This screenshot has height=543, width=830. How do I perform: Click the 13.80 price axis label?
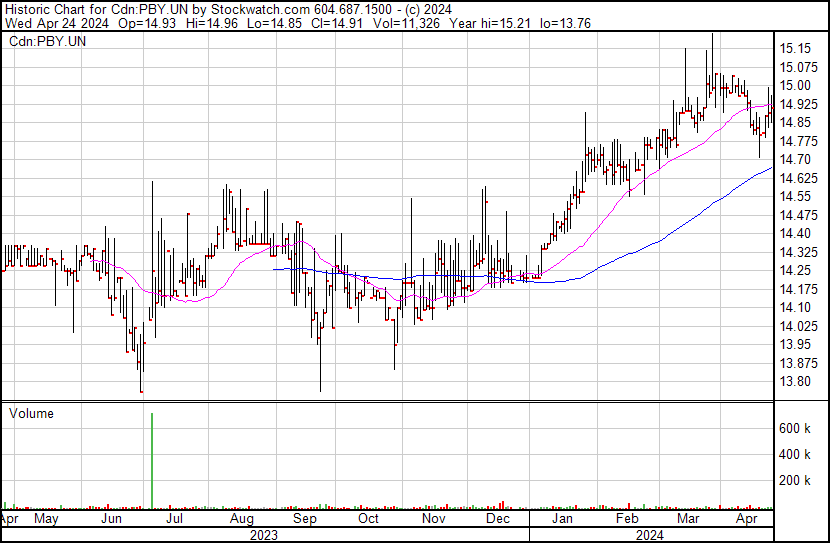point(795,381)
